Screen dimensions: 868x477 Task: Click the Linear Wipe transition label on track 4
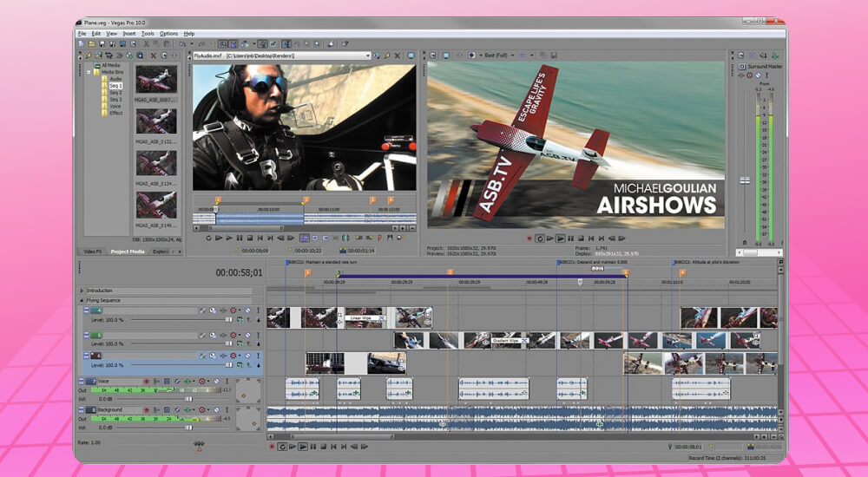coord(365,318)
